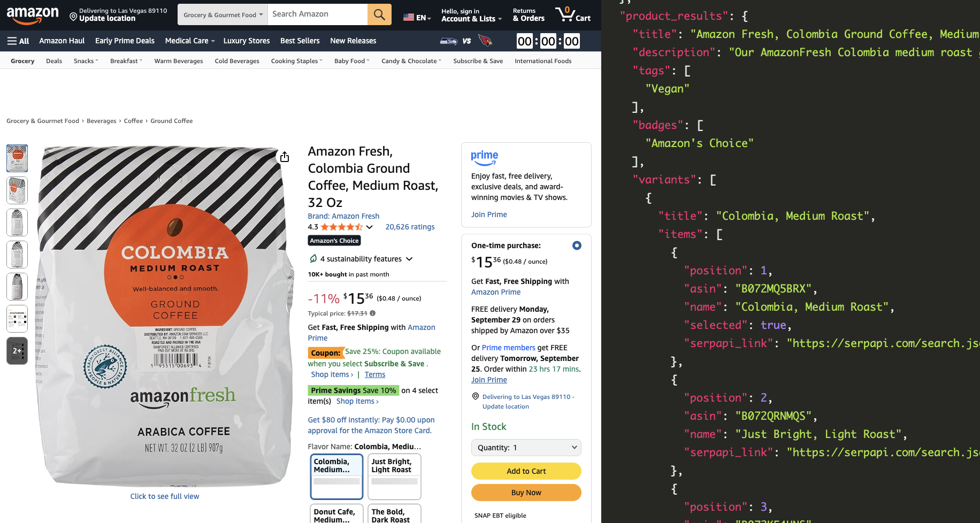Open the Amazon home page logo

click(x=32, y=14)
